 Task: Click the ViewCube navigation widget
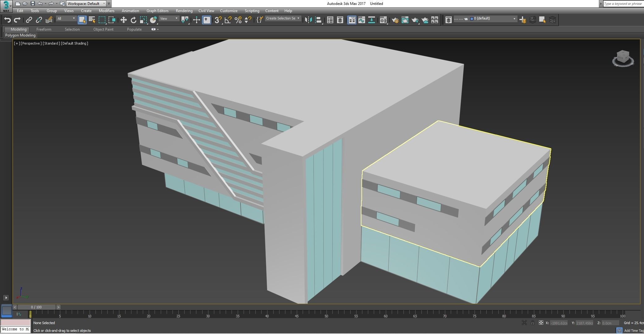pyautogui.click(x=623, y=58)
